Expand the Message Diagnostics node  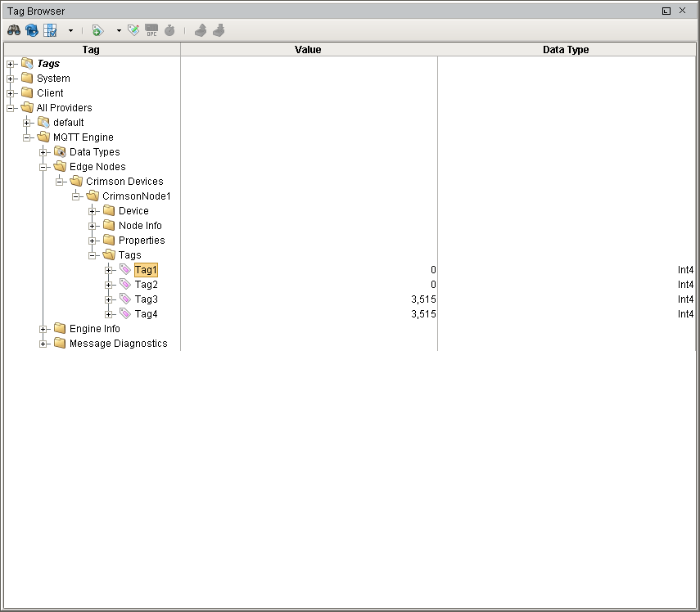43,344
